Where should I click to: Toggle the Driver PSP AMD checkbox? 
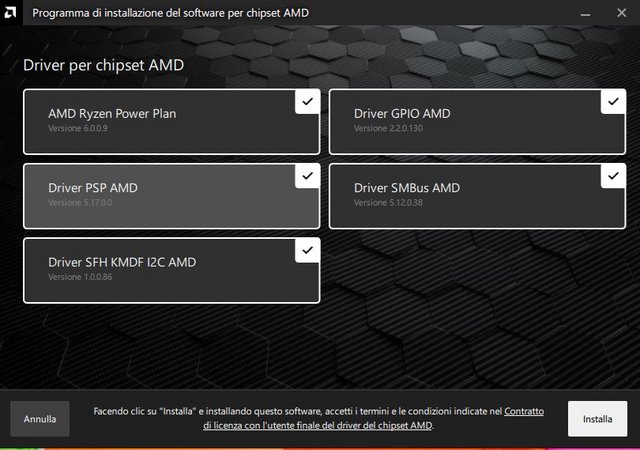point(307,176)
